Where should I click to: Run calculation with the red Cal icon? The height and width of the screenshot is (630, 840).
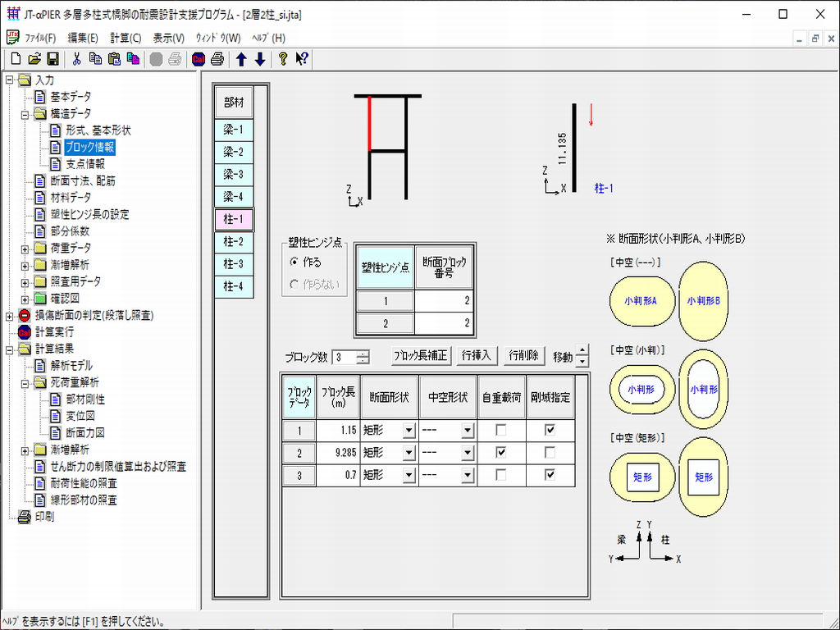coord(199,59)
